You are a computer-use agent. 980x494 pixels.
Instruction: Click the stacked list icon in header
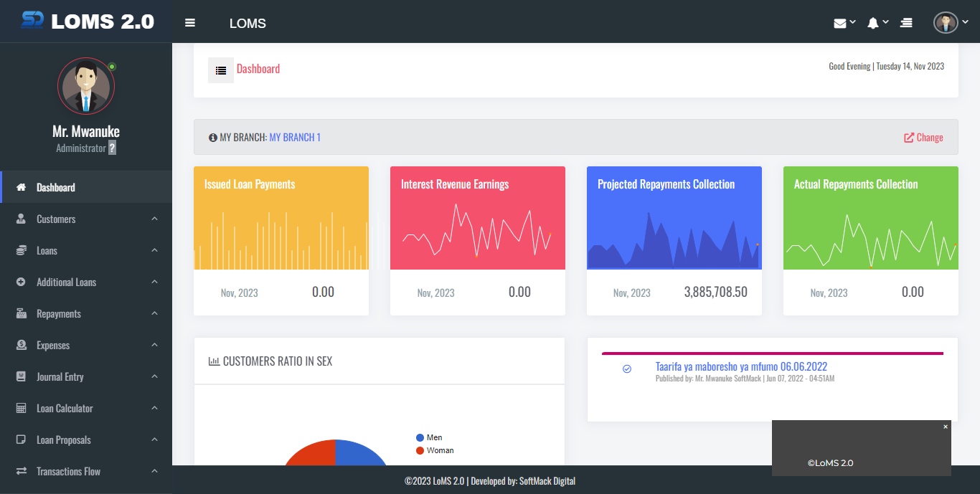(906, 23)
